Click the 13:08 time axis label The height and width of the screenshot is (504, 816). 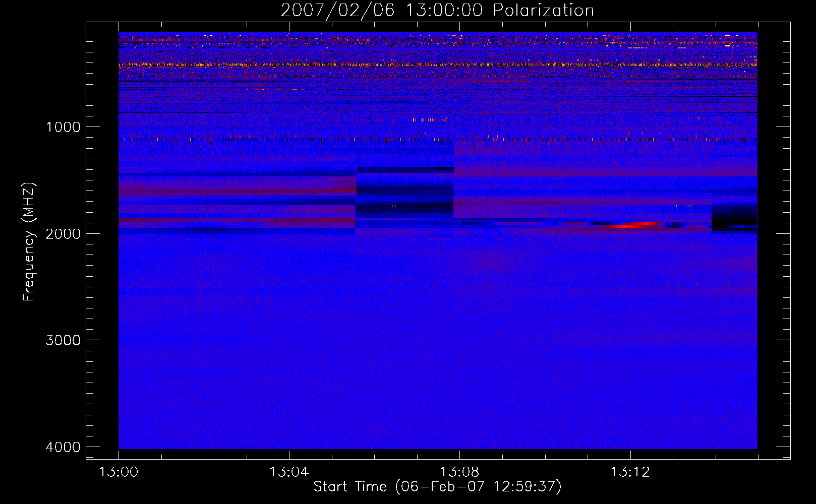tap(459, 472)
